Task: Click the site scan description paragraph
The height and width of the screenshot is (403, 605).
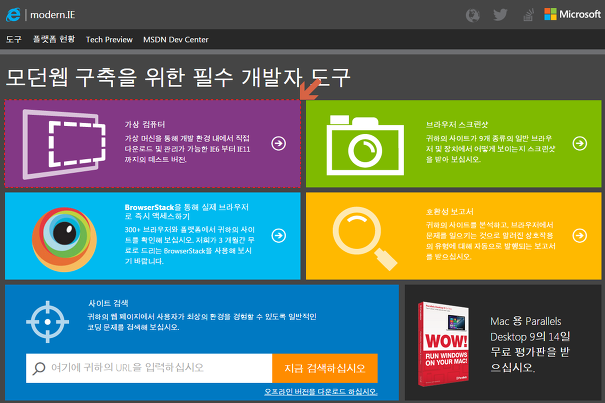Action: [202, 322]
